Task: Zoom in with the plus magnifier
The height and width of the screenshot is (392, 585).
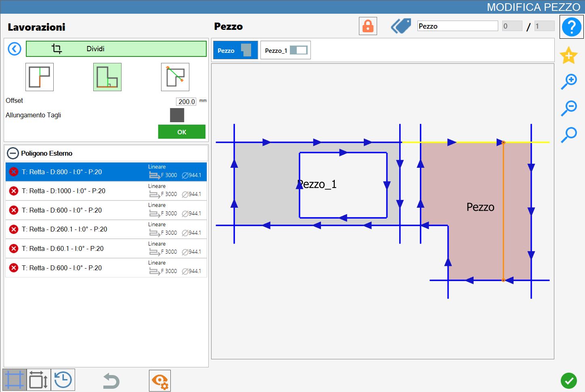Action: coord(569,81)
